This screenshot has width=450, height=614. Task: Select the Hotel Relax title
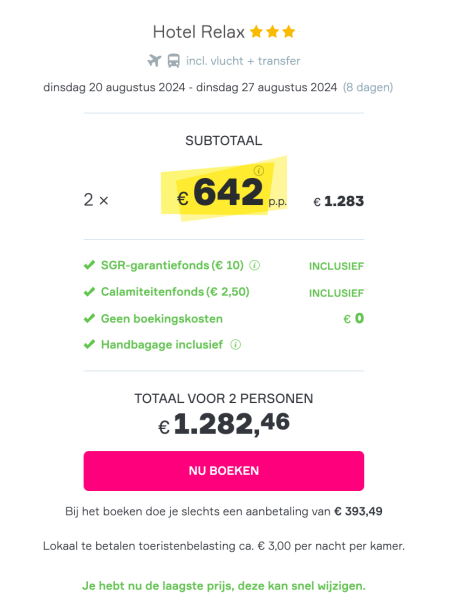coord(199,32)
